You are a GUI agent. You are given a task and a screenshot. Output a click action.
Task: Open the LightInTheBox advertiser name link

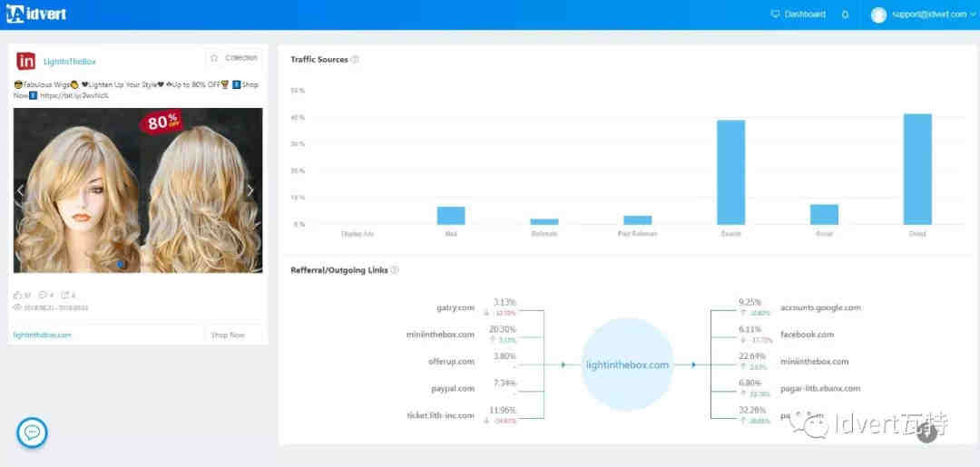[x=69, y=61]
